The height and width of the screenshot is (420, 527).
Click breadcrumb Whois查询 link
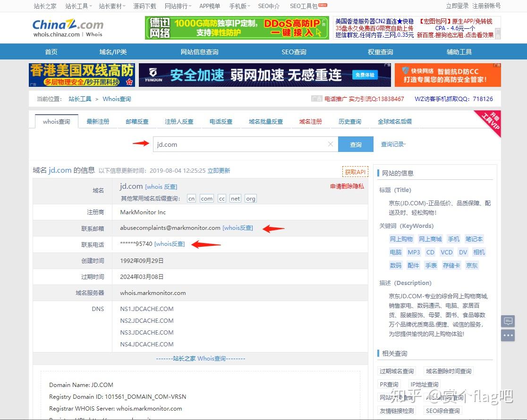pos(117,99)
